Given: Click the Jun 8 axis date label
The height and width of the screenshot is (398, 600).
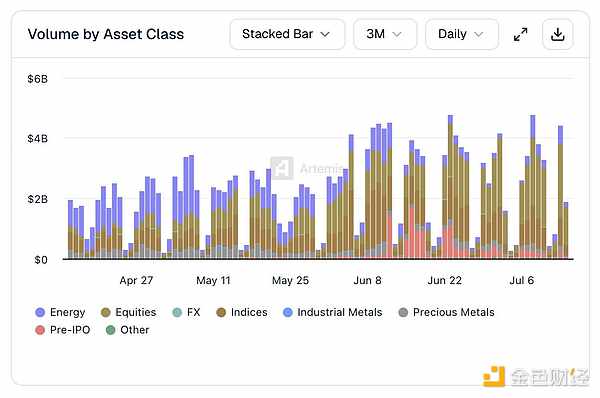Looking at the screenshot, I should coord(367,281).
